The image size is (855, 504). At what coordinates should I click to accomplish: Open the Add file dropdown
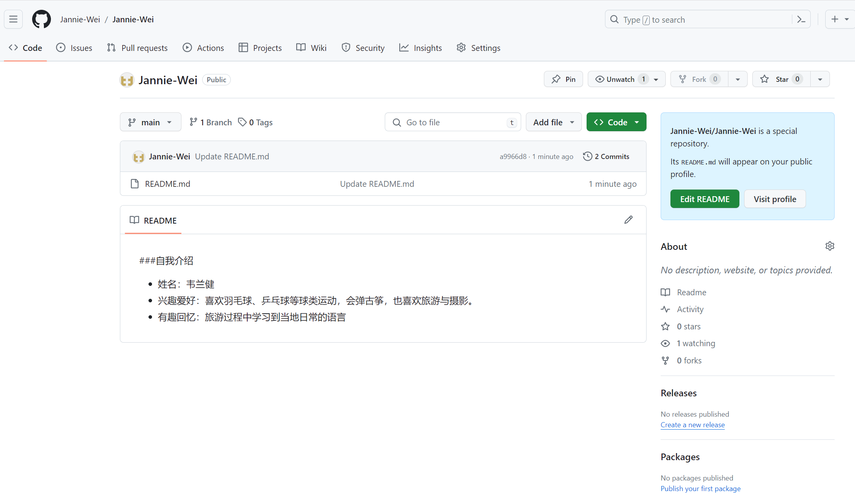click(x=553, y=123)
